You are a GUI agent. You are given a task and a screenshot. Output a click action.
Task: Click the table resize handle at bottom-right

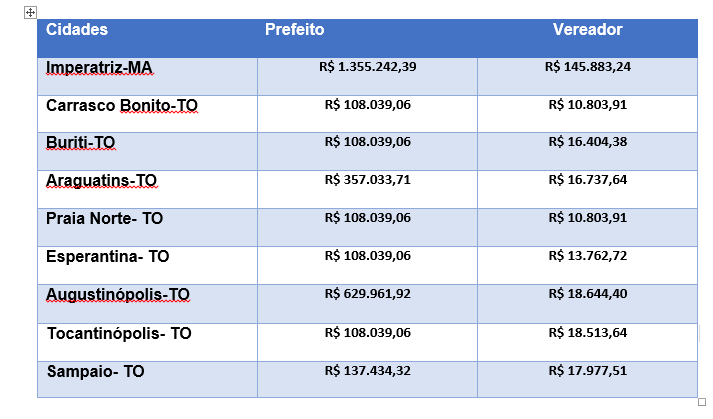[701, 401]
